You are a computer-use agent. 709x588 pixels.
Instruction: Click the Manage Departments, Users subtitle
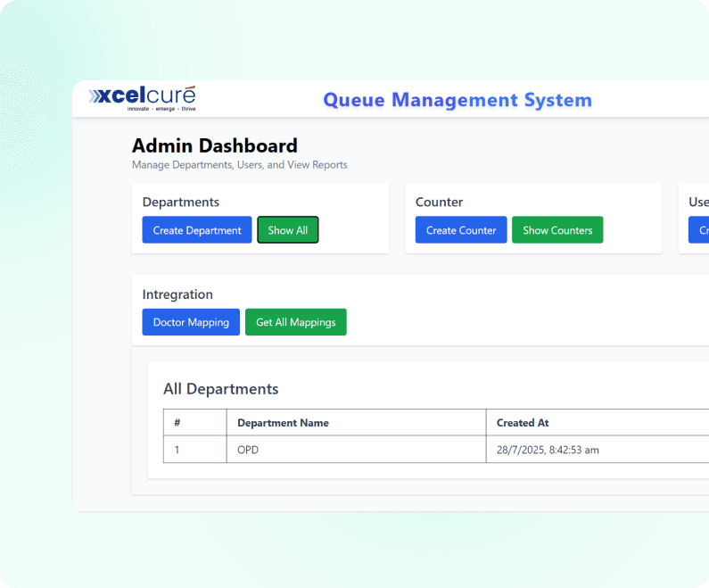click(240, 165)
